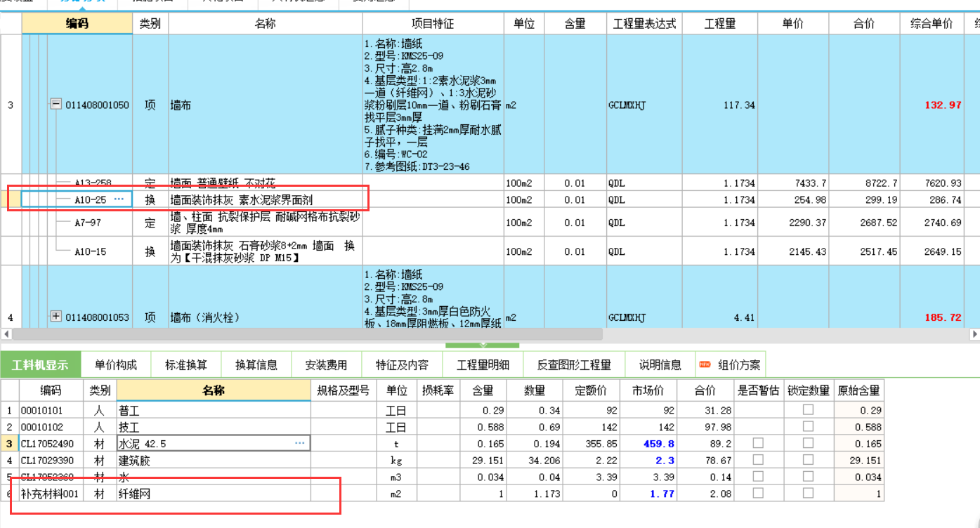980x528 pixels.
Task: Toggle 是否暂估 for 水
Action: 758,477
